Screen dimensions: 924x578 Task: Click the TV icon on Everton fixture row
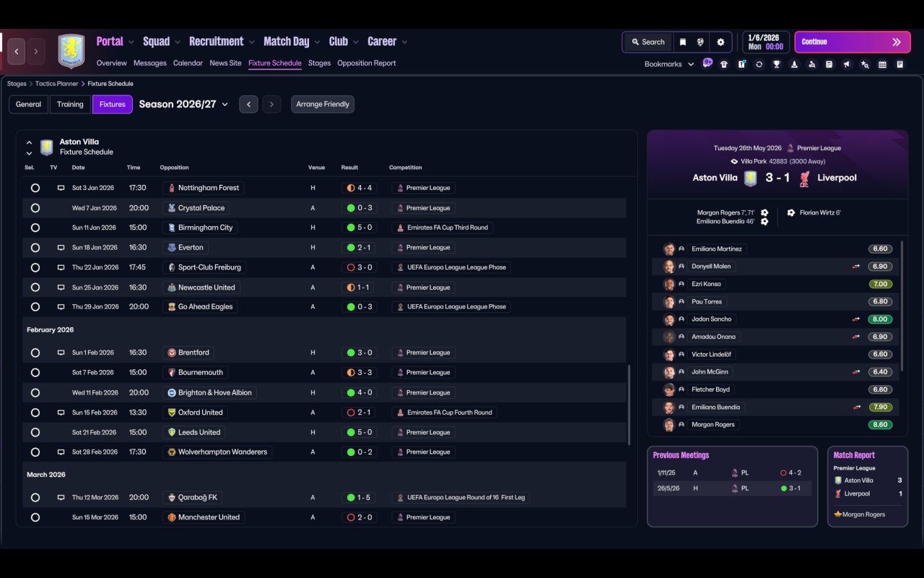click(61, 247)
